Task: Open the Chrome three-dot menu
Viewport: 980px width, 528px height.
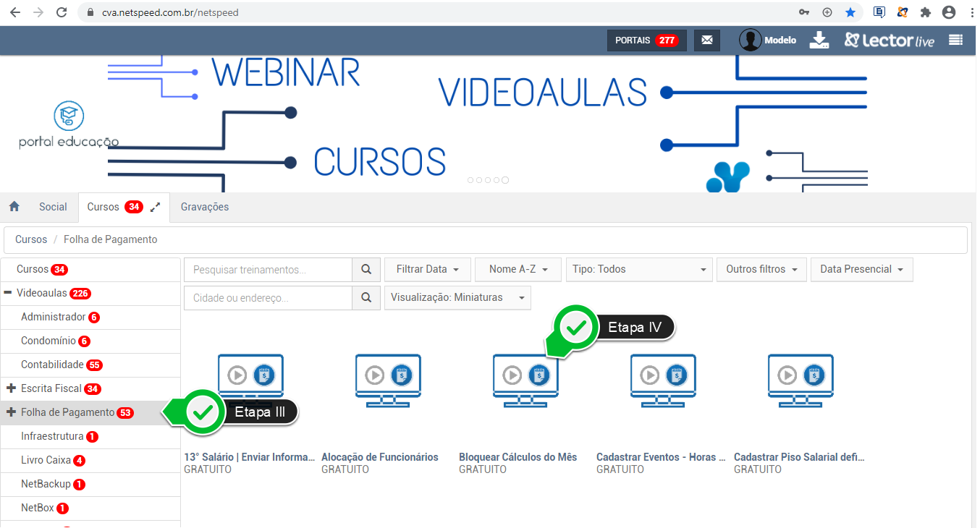Action: point(972,12)
